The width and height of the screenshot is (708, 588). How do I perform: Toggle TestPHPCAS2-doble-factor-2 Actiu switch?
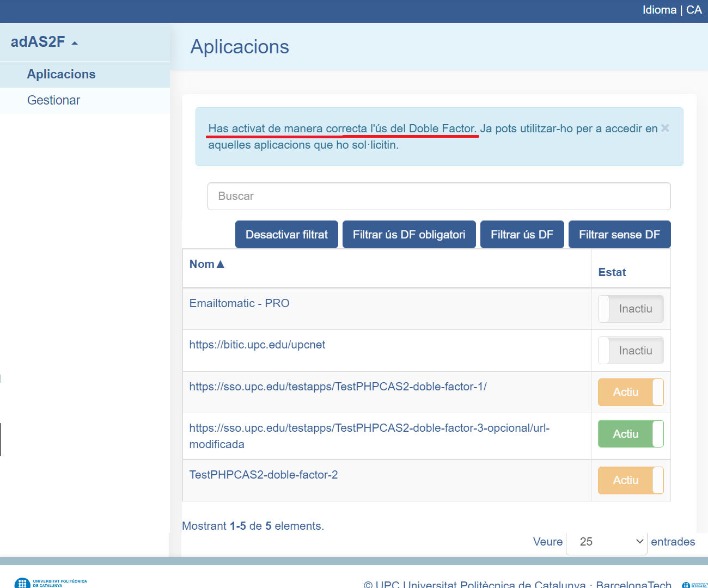630,480
